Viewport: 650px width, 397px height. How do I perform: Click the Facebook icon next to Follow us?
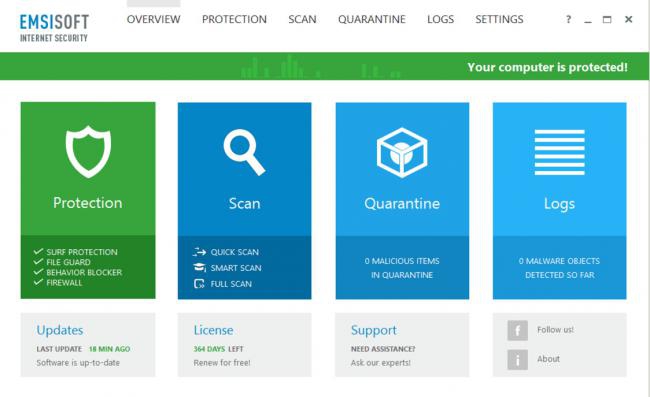coord(517,330)
